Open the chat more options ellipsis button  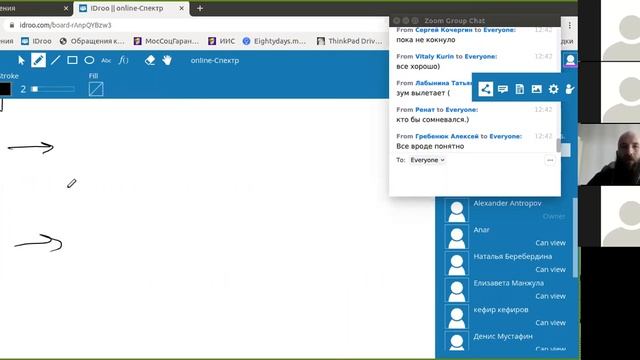(x=550, y=160)
